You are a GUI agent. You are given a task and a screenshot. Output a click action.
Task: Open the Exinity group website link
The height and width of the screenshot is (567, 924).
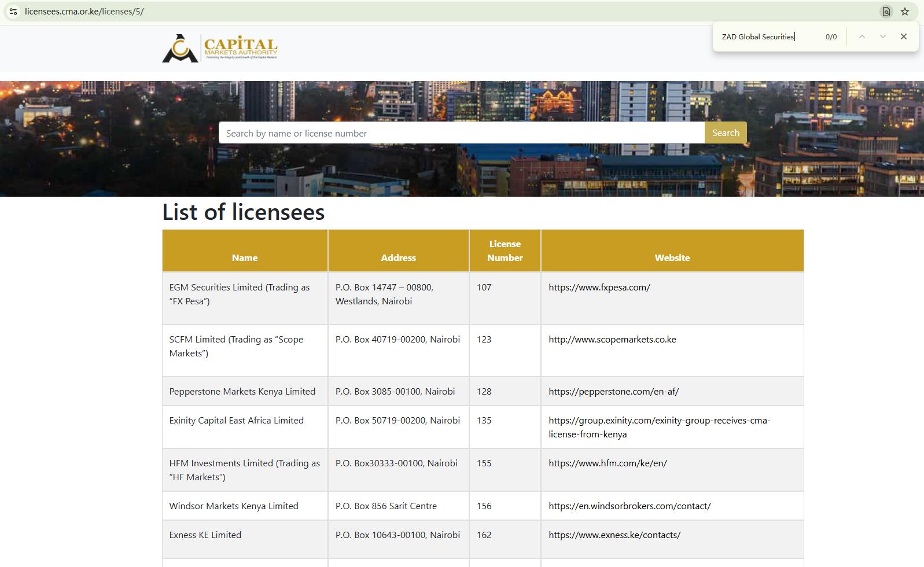click(x=658, y=421)
